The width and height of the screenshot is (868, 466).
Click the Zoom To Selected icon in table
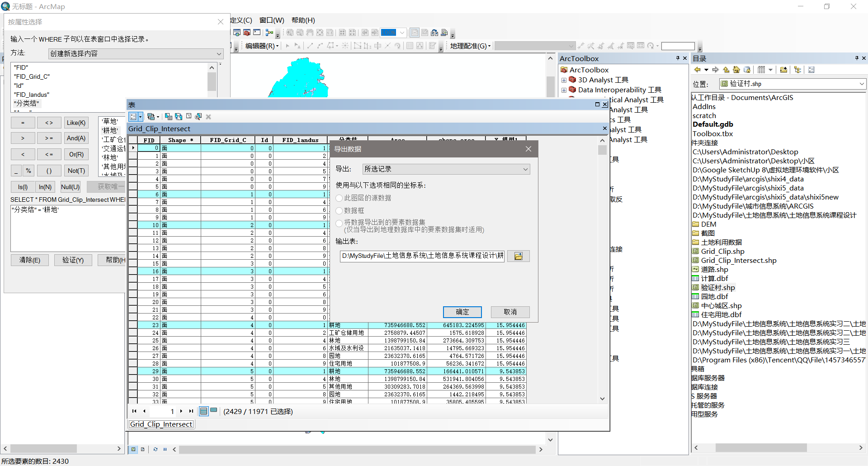point(198,117)
